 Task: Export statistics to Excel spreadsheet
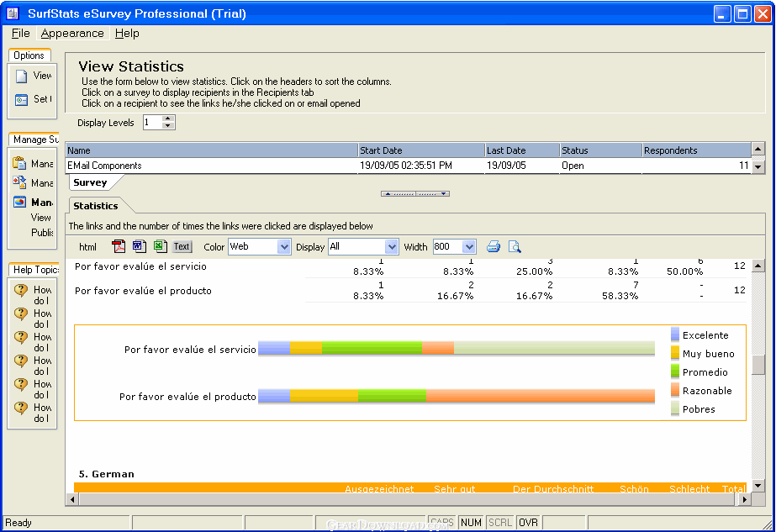[160, 246]
